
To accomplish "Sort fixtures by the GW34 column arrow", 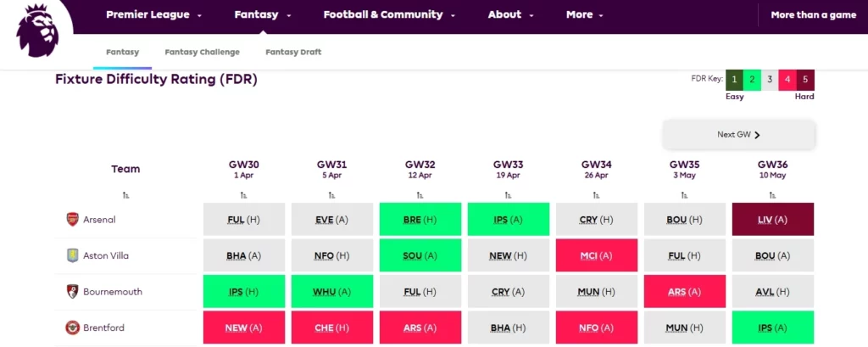I will pyautogui.click(x=596, y=195).
